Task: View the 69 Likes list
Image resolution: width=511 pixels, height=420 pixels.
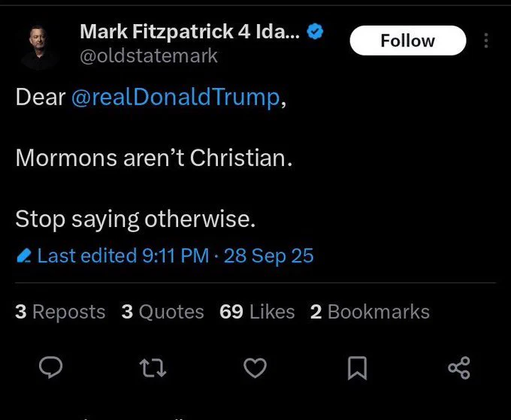Action: pyautogui.click(x=257, y=312)
